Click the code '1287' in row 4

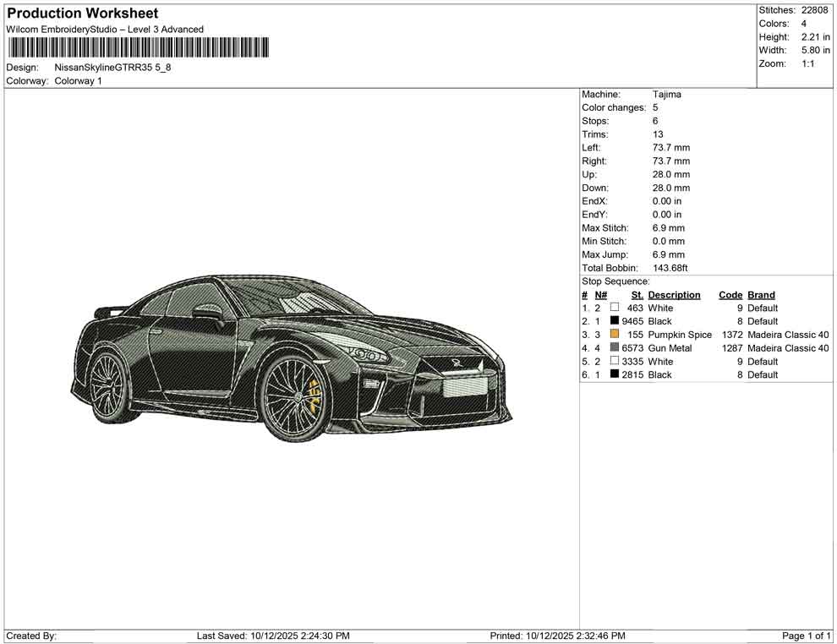(x=732, y=348)
